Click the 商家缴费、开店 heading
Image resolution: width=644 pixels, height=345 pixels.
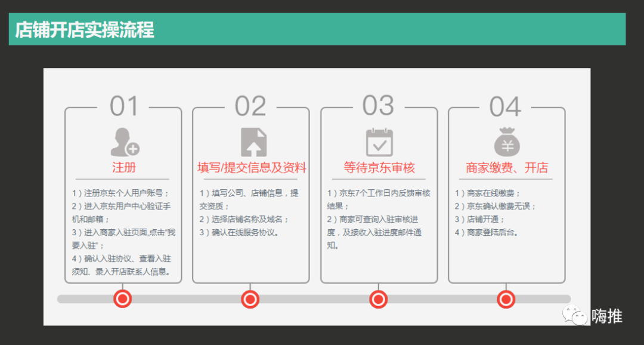(507, 168)
